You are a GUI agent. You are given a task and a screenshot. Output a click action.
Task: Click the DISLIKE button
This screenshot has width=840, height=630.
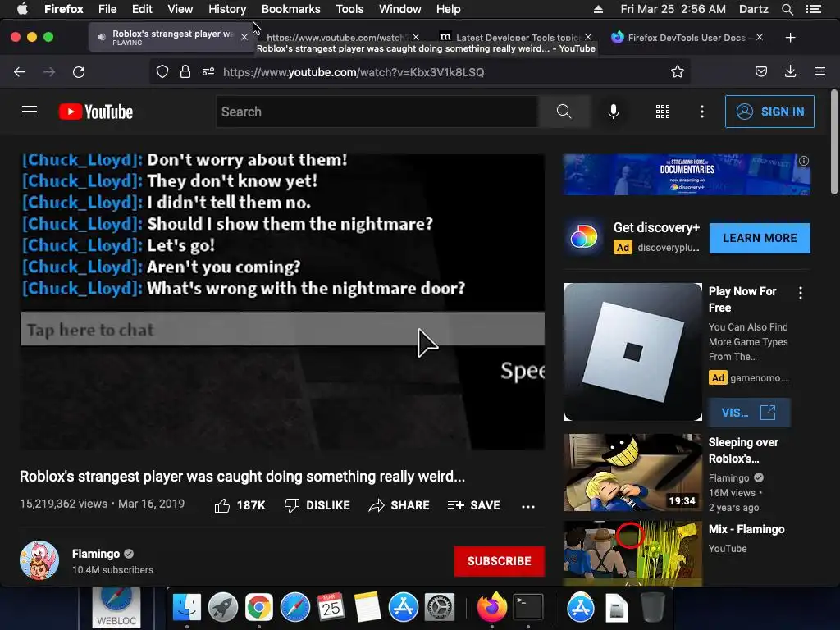point(317,505)
